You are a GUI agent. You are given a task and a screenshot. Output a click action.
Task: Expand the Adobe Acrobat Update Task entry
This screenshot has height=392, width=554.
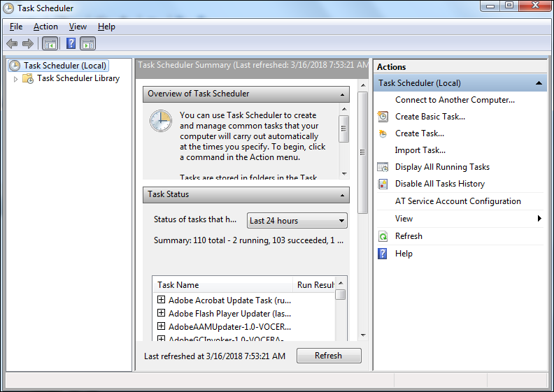(x=161, y=300)
